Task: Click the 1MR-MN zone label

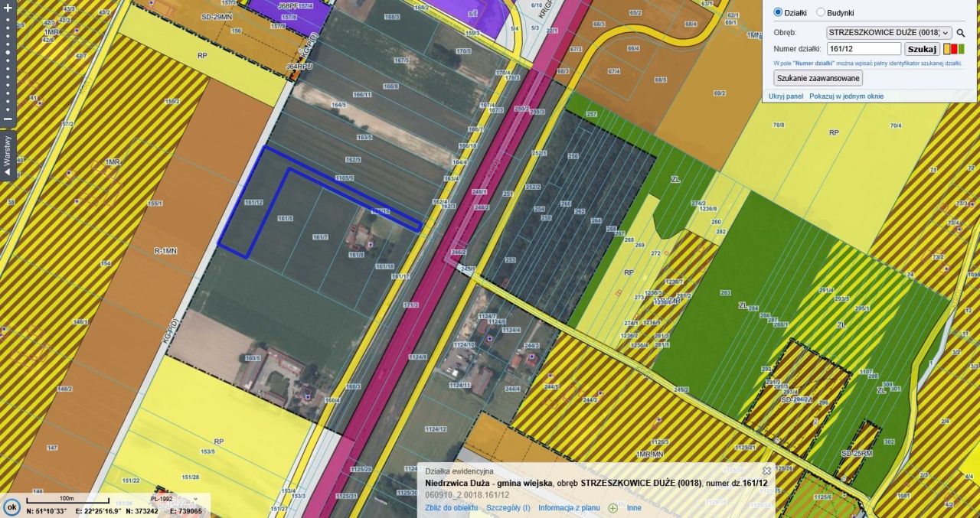Action: pyautogui.click(x=652, y=454)
